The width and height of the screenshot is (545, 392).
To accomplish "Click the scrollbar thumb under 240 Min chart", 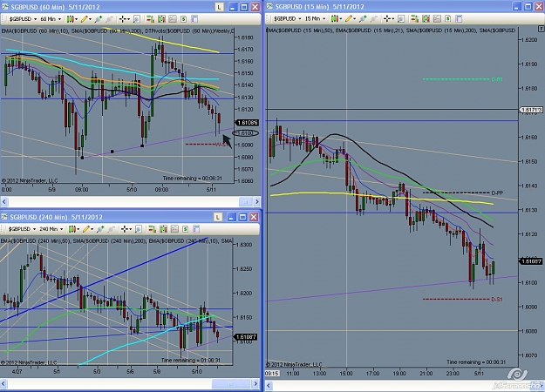I will pyautogui.click(x=231, y=383).
